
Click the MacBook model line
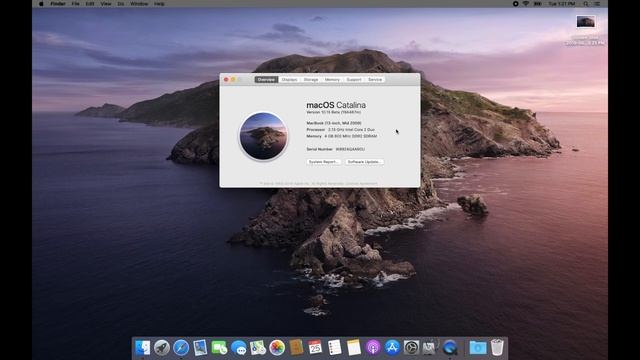(x=334, y=123)
